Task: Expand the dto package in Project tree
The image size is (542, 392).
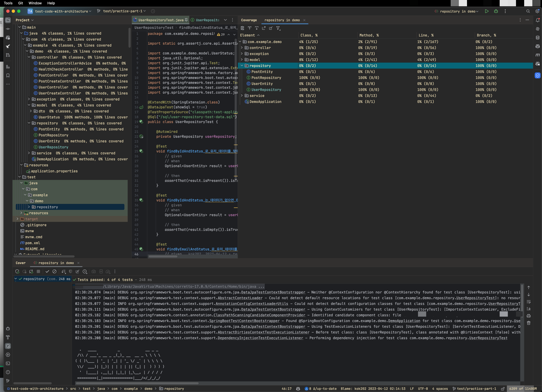Action: [x=31, y=111]
